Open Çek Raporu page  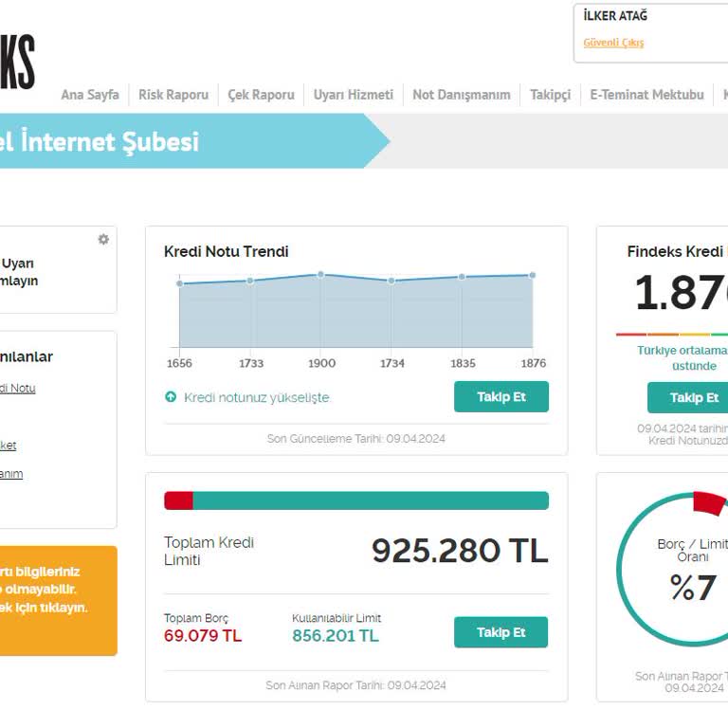point(261,95)
